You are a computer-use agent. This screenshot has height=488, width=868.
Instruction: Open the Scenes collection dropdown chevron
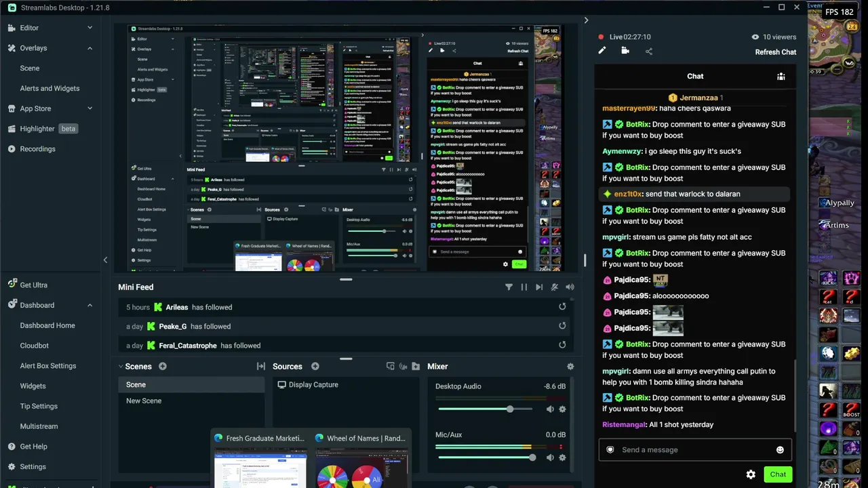tap(121, 367)
